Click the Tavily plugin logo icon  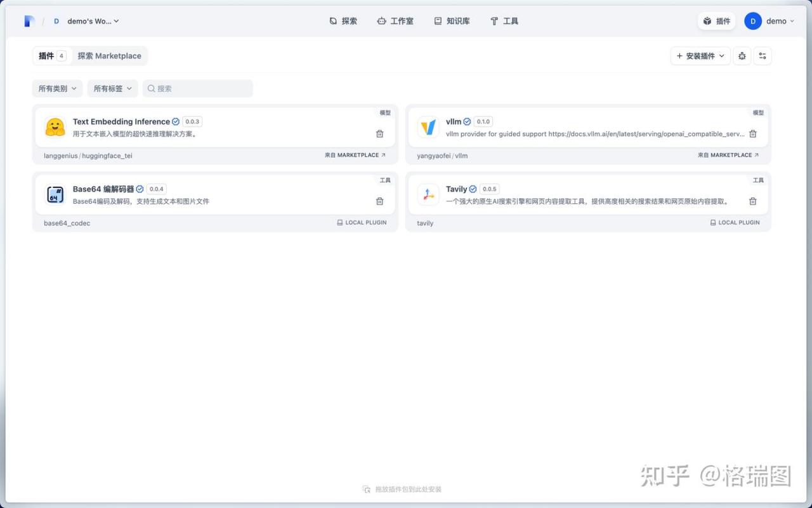tap(428, 194)
